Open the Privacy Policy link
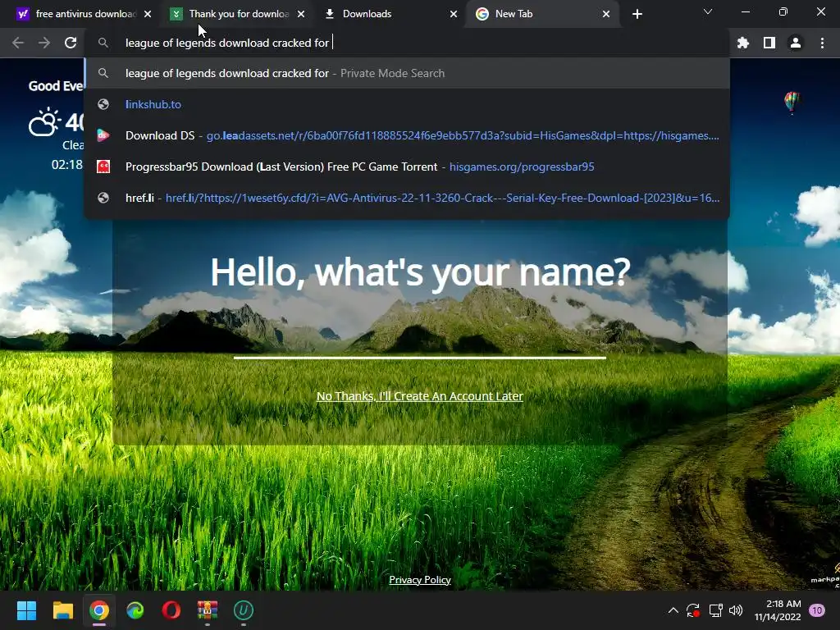Screen dimensions: 840x630 pos(420,580)
